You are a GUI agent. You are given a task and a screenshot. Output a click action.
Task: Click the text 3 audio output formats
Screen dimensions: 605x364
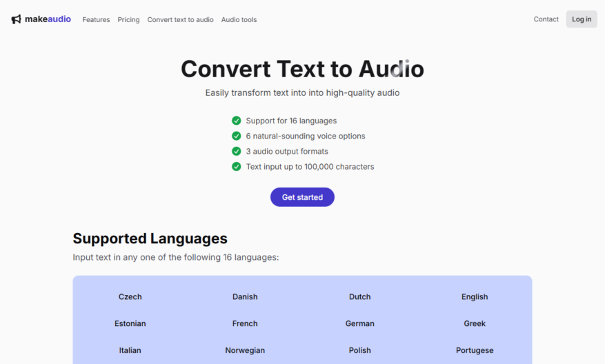[287, 152]
